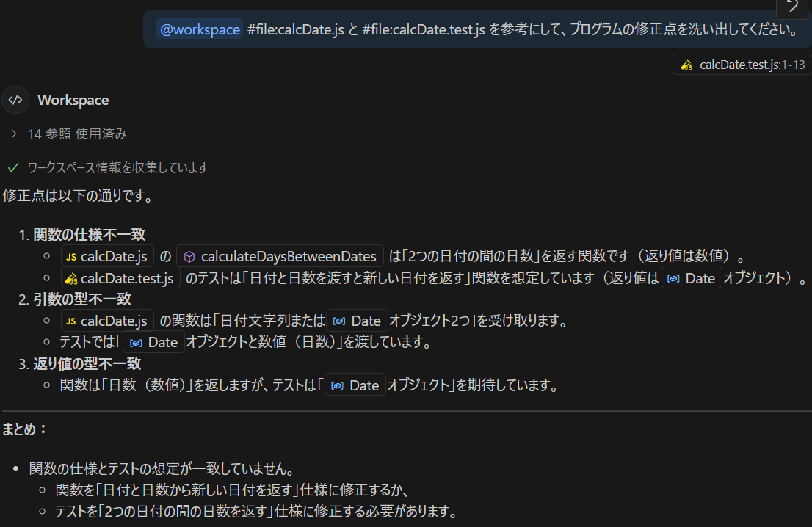
Task: Click the green checkmark beside ワークスペース情報を収集しています
Action: tap(13, 168)
